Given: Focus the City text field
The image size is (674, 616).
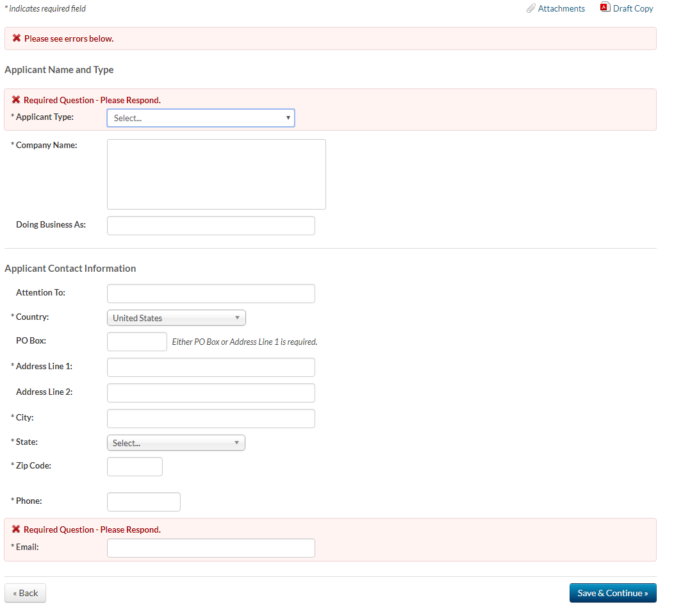Looking at the screenshot, I should (211, 419).
